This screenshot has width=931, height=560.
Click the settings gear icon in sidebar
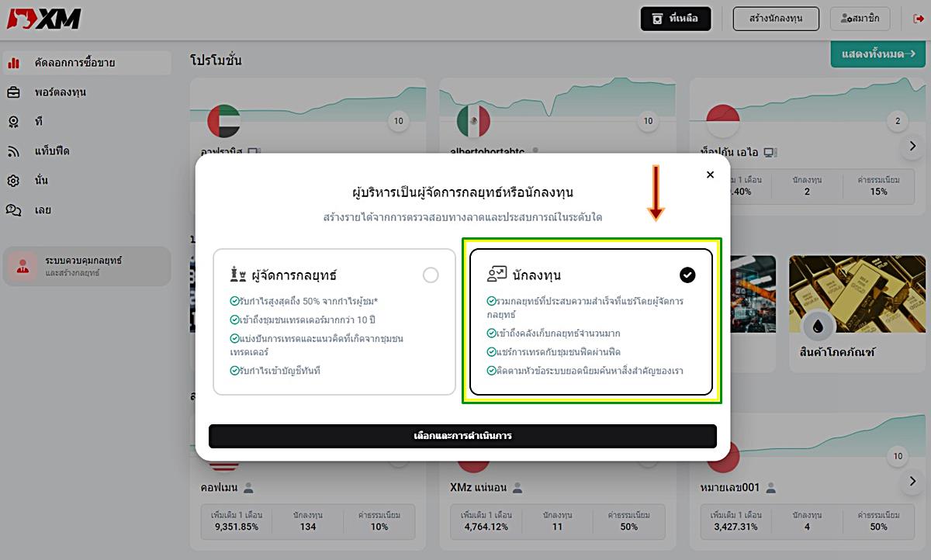(x=14, y=181)
